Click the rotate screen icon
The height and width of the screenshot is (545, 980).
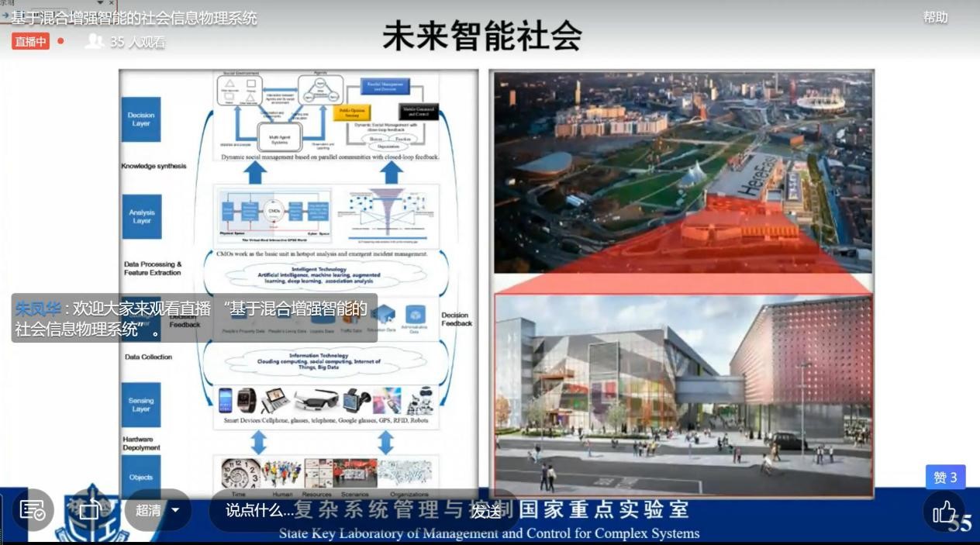click(89, 510)
